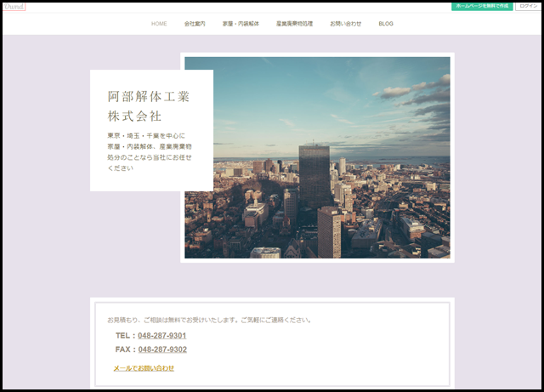
Task: Click the Ownd logo in top-left corner
Action: pyautogui.click(x=14, y=7)
